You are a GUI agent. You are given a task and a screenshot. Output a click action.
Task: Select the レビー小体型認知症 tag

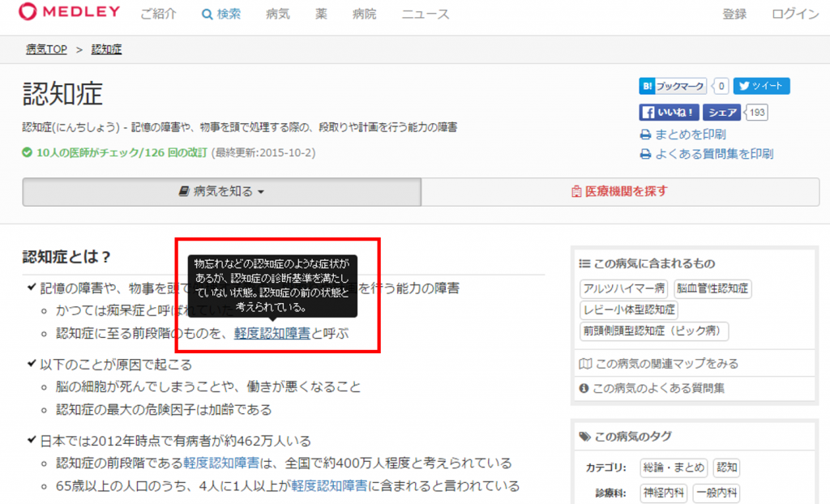[x=629, y=310]
